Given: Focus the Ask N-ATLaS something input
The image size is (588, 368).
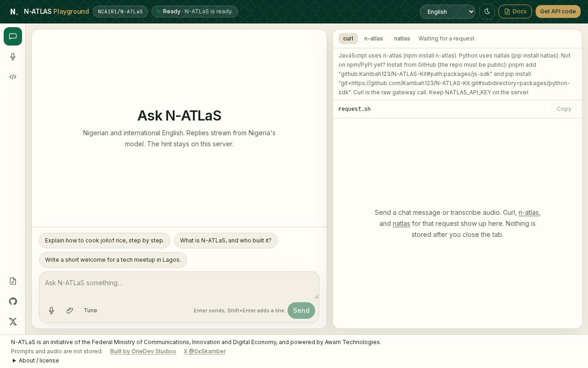Looking at the screenshot, I should [179, 286].
